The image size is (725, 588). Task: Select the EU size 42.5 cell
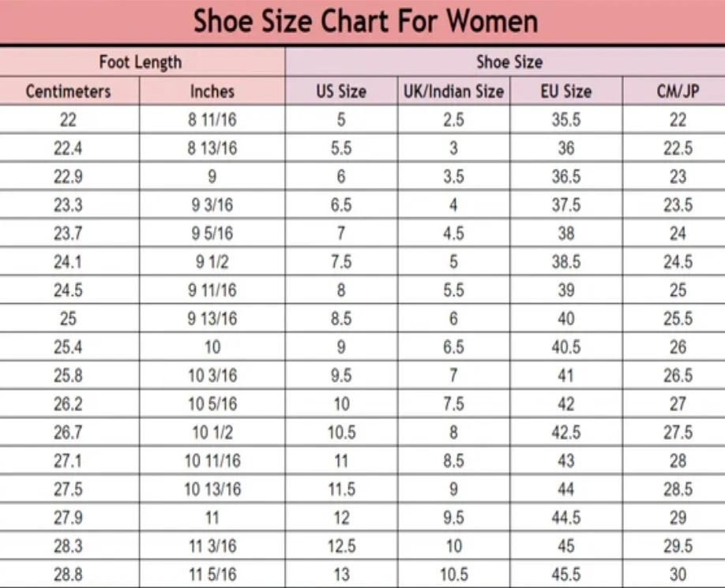[565, 433]
